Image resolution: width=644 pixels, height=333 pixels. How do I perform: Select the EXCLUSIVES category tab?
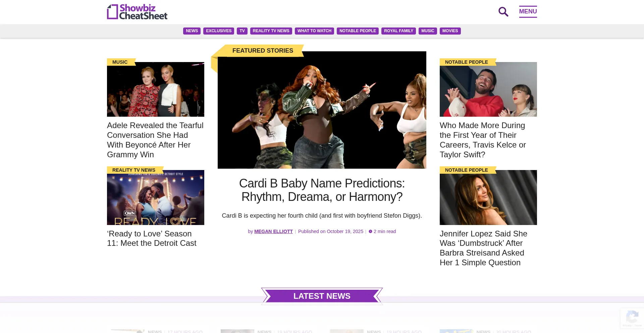click(x=219, y=31)
